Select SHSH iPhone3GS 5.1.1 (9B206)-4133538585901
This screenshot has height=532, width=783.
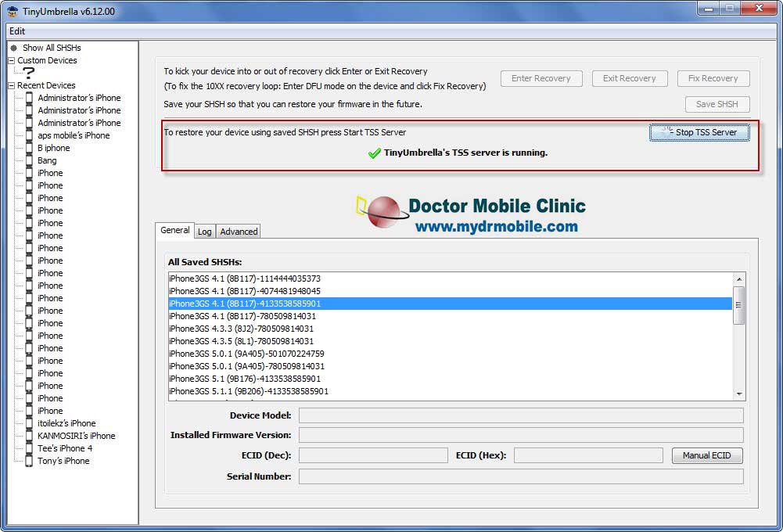[x=451, y=391]
